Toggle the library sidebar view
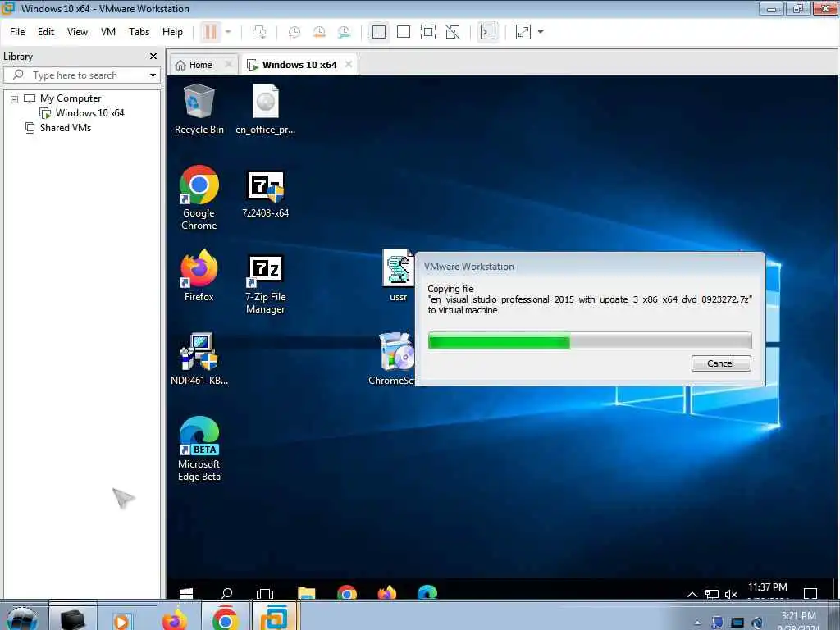The height and width of the screenshot is (630, 840). pos(379,32)
